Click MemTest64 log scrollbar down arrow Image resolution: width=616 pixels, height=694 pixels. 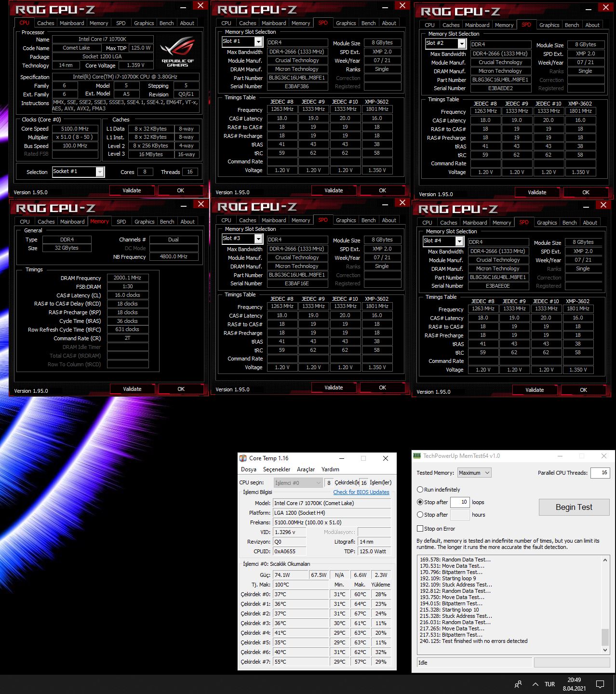pos(605,650)
